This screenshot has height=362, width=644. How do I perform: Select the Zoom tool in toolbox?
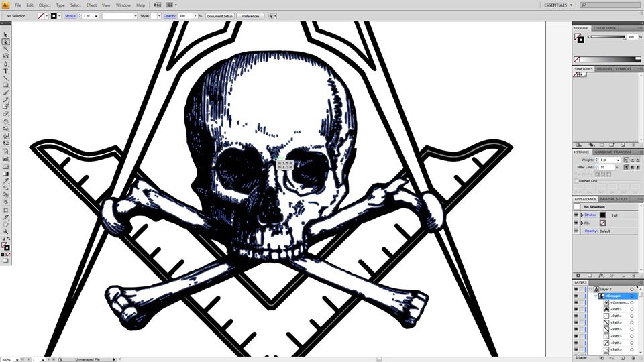(6, 231)
